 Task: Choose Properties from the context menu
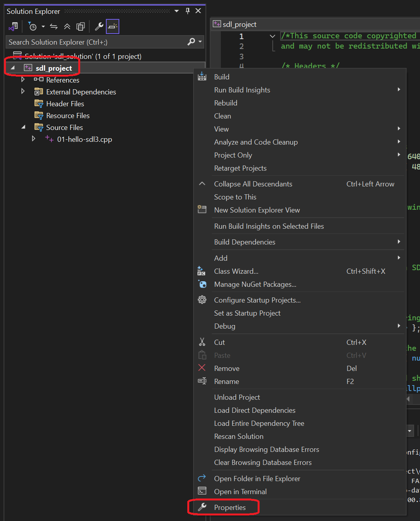coord(230,507)
